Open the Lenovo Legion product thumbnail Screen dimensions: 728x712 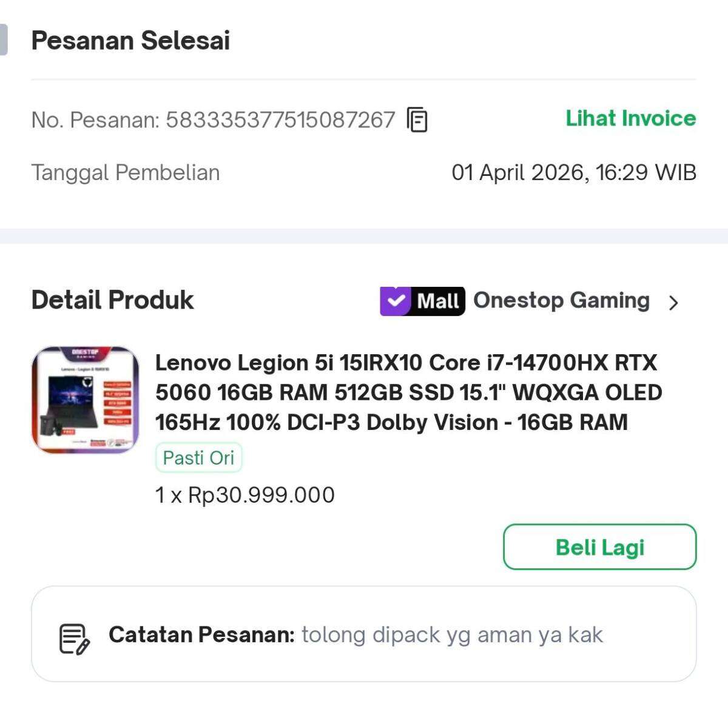tap(85, 400)
